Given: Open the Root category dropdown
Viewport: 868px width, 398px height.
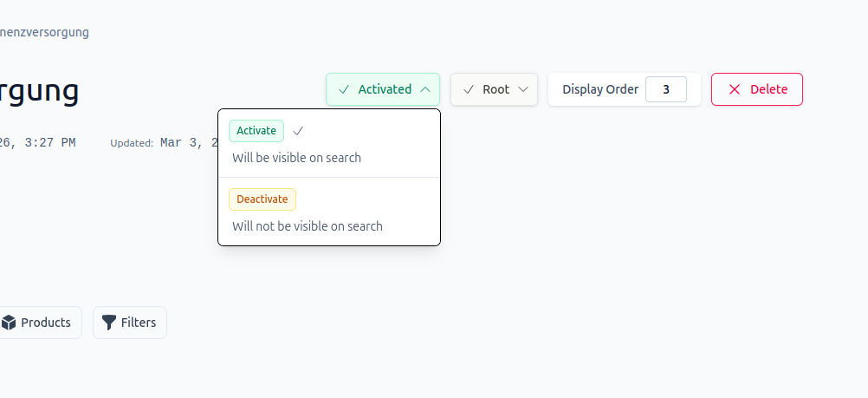Looking at the screenshot, I should (494, 89).
